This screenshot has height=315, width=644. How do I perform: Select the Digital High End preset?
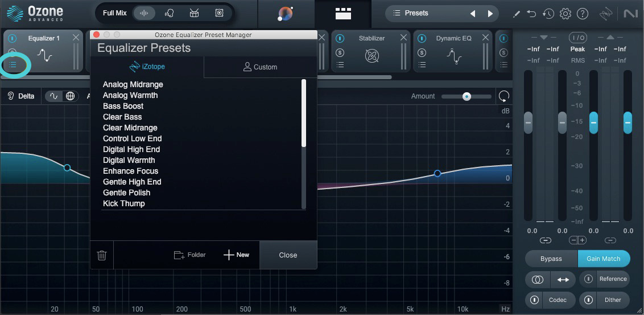click(131, 149)
